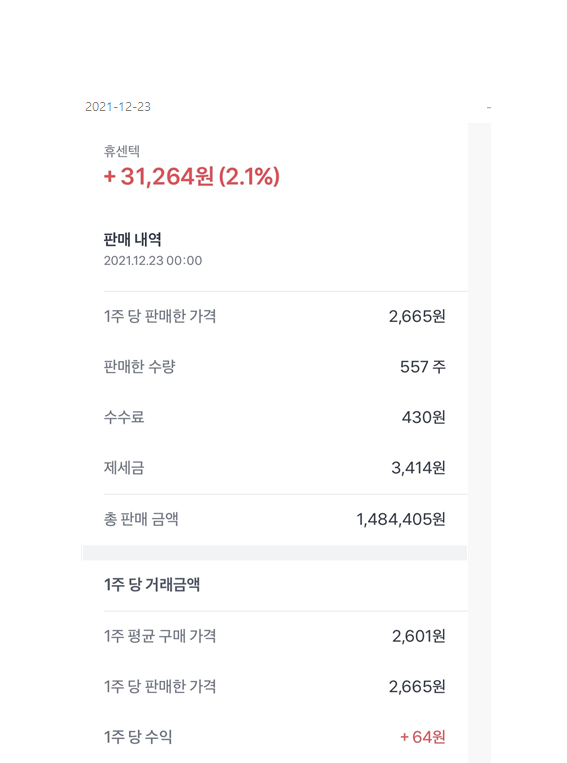Click the 1,484,405원 total amount
Image resolution: width=567 pixels, height=763 pixels.
point(401,519)
